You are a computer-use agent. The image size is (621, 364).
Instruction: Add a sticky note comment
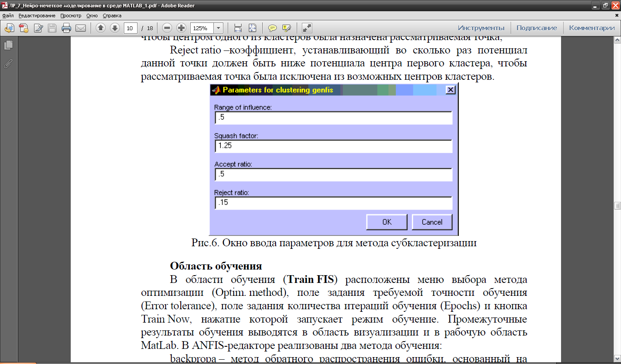coord(273,28)
